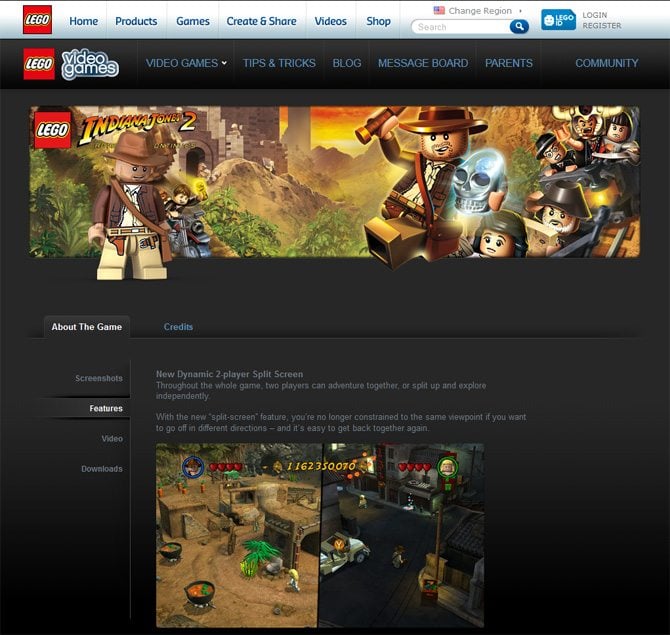Open the Downloads side section

pyautogui.click(x=102, y=468)
